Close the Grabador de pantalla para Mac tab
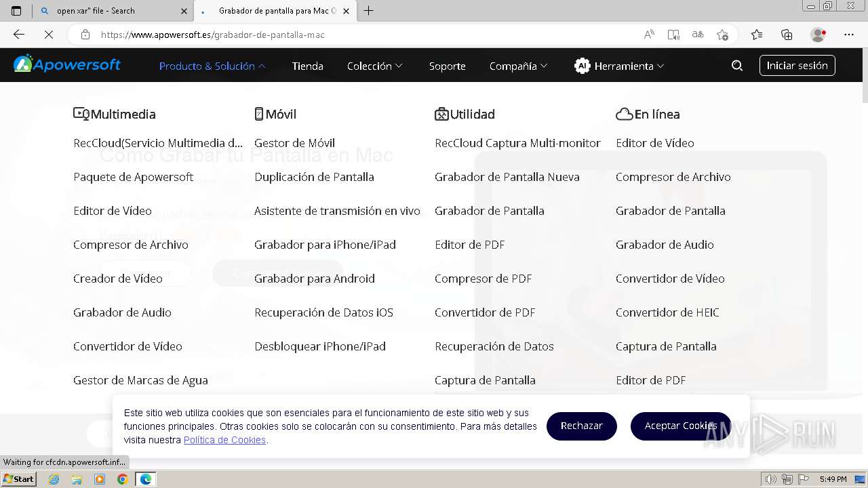 [347, 11]
